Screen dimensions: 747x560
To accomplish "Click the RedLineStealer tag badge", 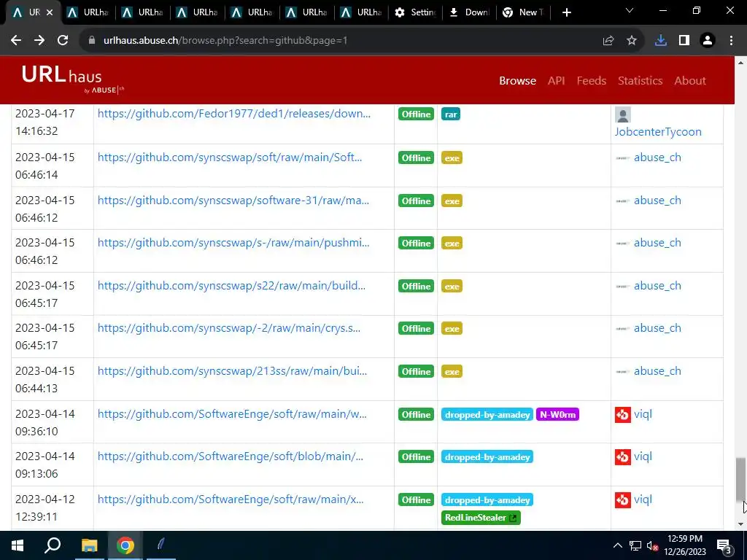I will coord(481,518).
